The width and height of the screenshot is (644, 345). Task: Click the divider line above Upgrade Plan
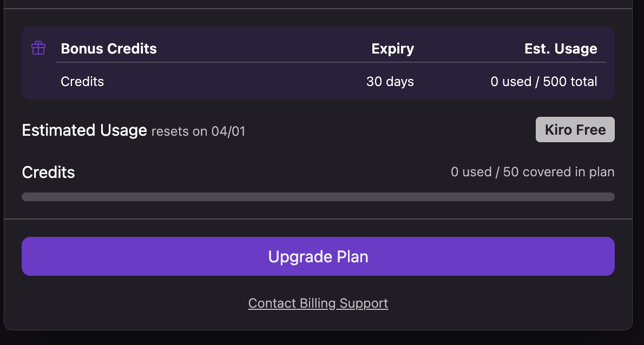318,219
